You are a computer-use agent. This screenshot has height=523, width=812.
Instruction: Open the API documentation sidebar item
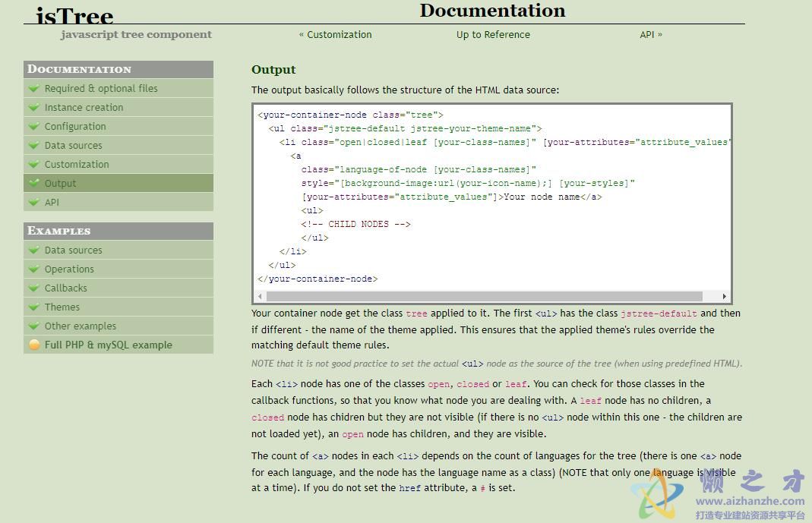click(52, 202)
